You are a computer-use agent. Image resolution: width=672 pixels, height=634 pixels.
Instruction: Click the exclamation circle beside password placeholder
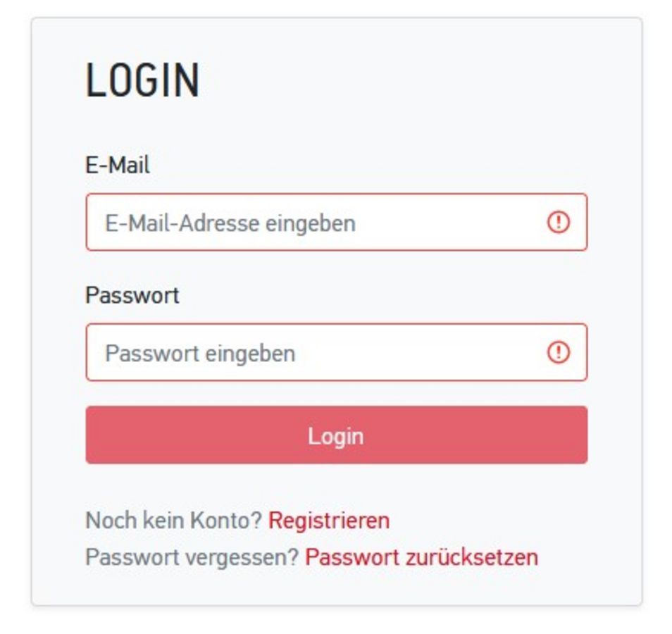point(559,352)
